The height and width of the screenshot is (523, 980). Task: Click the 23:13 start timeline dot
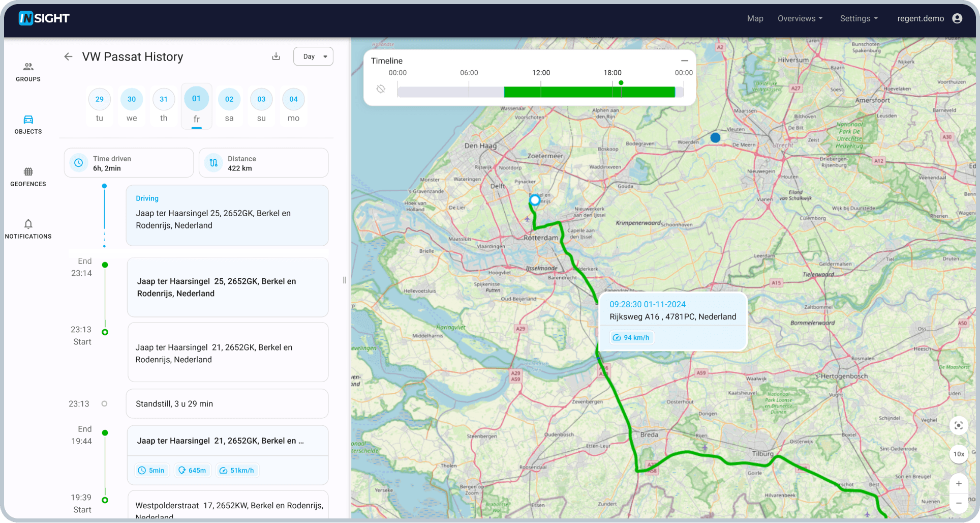tap(105, 332)
